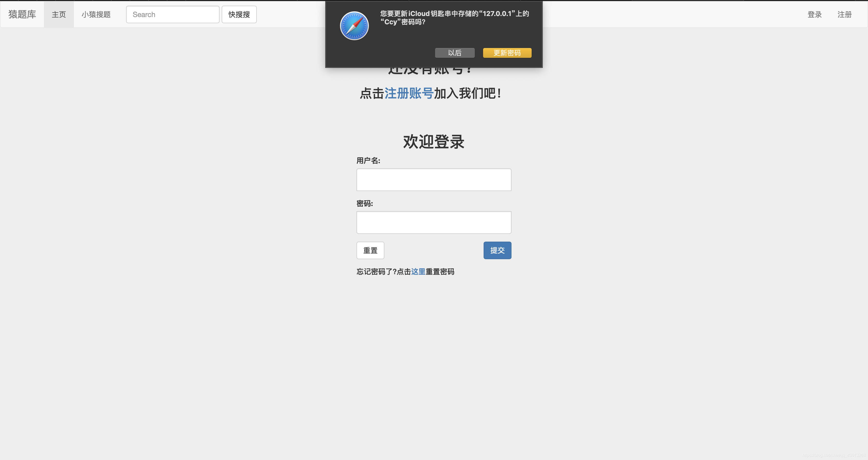Screen dimensions: 868x460
Task: Click 重置 to clear login form
Action: (370, 250)
